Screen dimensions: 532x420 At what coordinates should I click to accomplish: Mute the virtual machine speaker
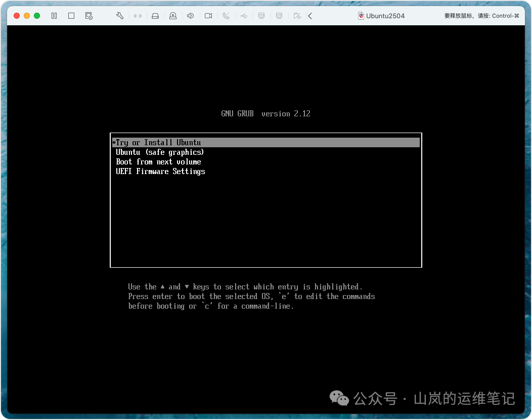point(190,16)
